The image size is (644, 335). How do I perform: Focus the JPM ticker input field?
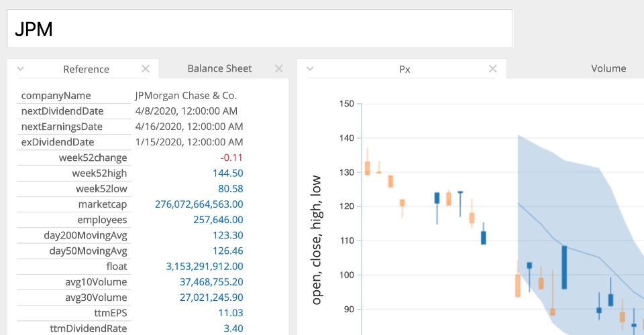[260, 29]
